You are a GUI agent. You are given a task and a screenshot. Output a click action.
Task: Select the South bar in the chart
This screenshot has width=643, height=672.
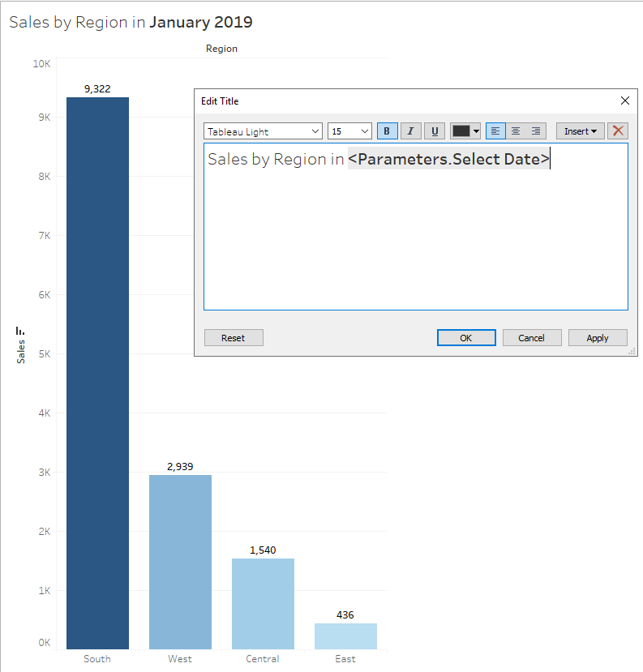[98, 373]
